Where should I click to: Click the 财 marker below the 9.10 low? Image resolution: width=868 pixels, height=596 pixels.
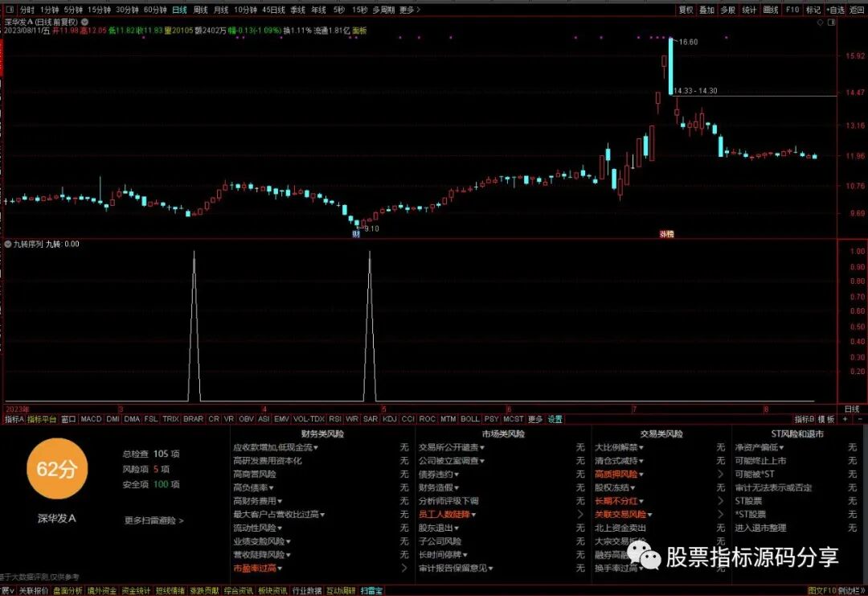(x=356, y=234)
